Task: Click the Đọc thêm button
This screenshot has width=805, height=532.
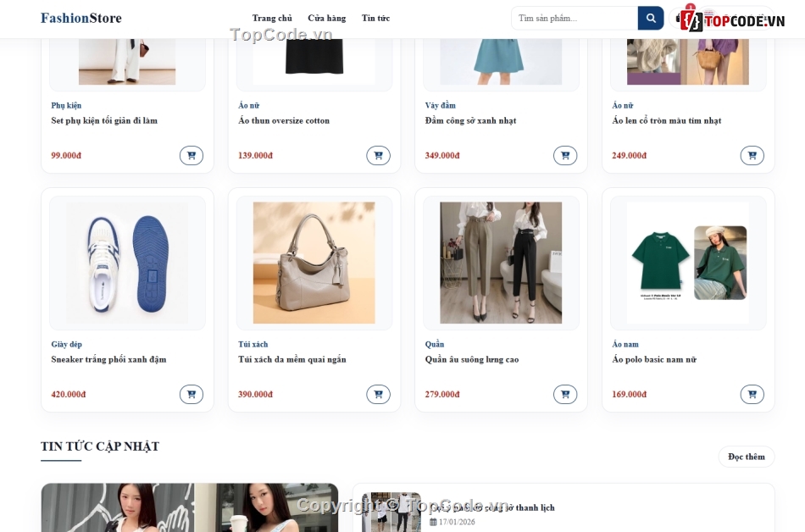Action: click(747, 457)
